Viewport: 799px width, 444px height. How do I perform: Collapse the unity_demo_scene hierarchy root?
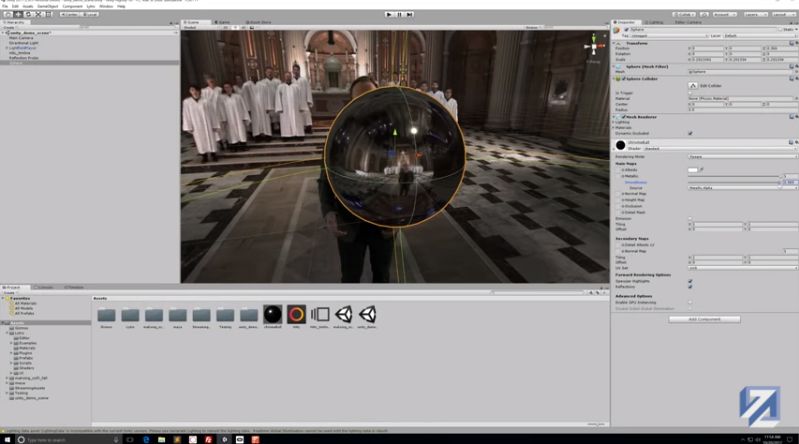point(3,33)
